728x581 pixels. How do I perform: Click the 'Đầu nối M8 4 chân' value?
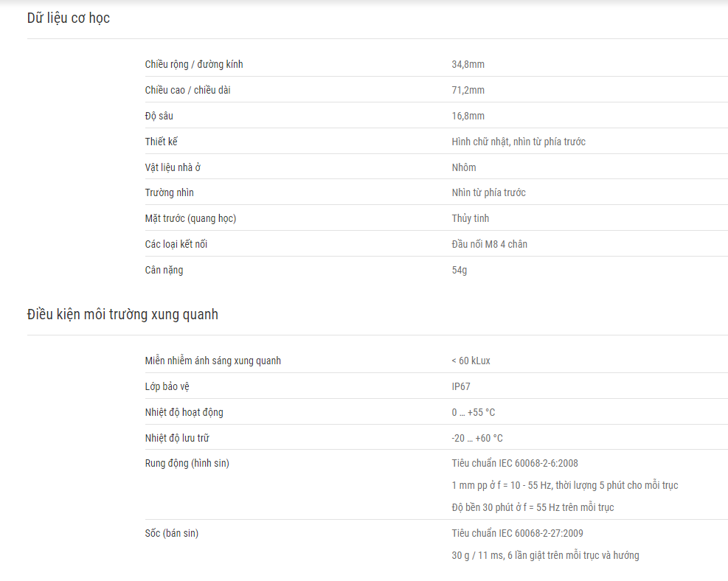489,244
